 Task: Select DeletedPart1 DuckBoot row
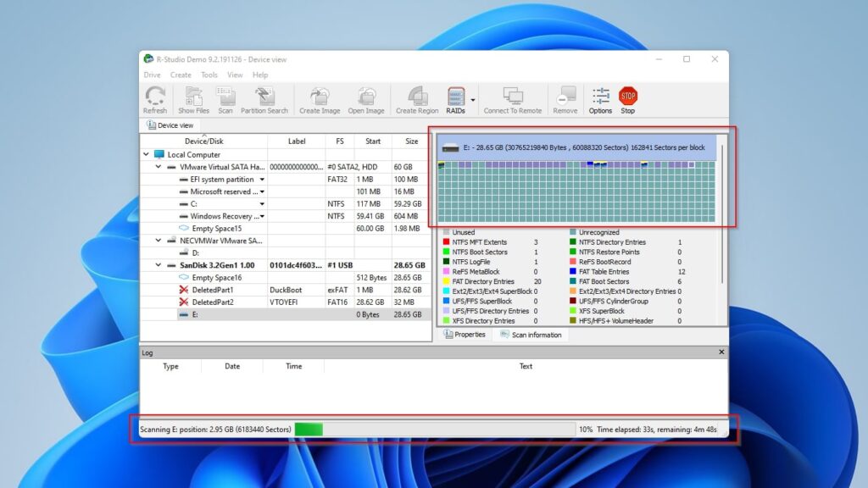click(x=286, y=290)
